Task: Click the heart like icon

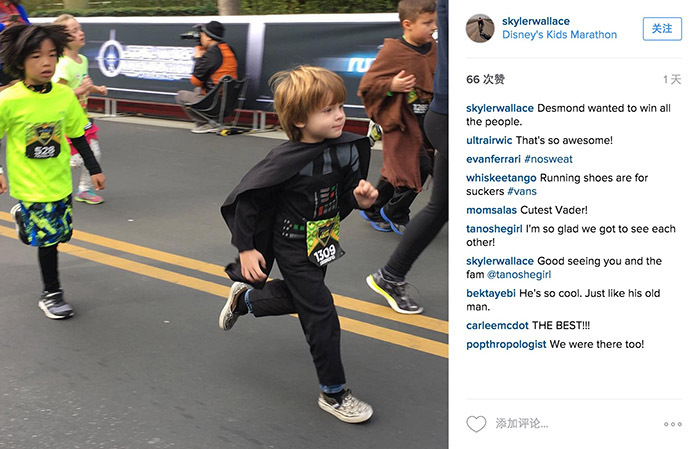Action: coord(476,424)
